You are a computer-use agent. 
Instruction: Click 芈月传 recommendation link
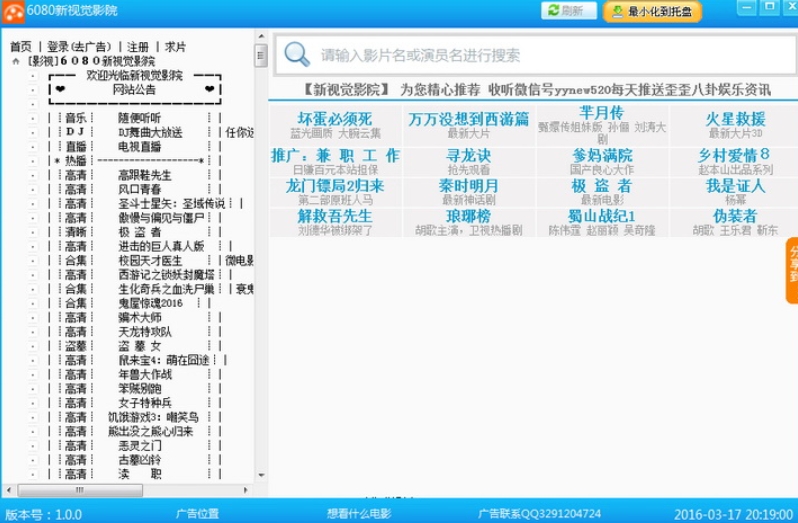pos(602,113)
